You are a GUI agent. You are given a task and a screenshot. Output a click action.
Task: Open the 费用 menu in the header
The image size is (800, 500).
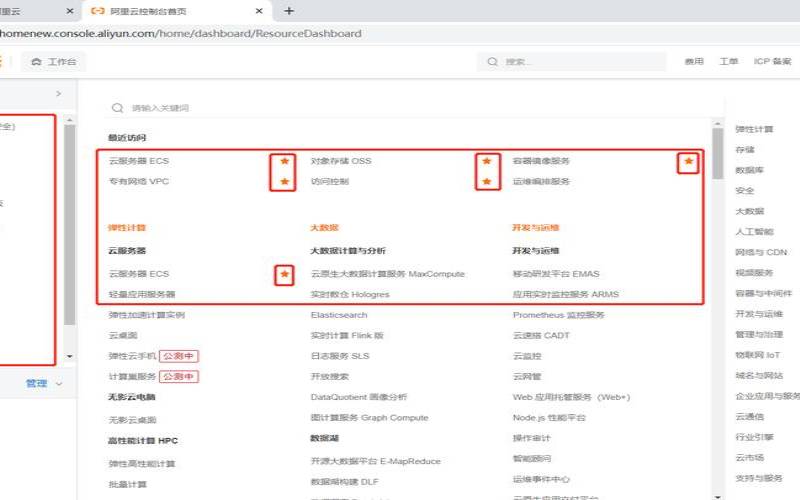click(x=694, y=61)
